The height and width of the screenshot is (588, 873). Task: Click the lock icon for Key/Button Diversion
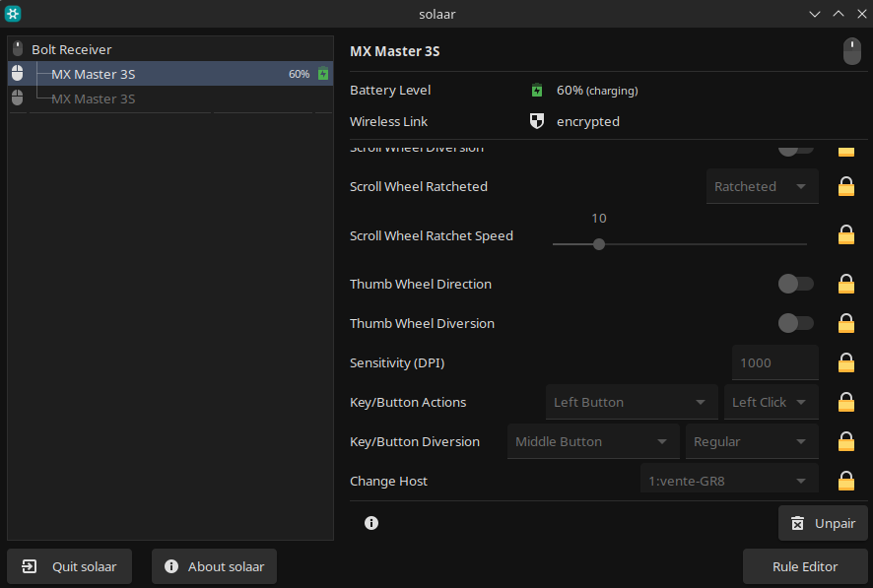pyautogui.click(x=845, y=441)
